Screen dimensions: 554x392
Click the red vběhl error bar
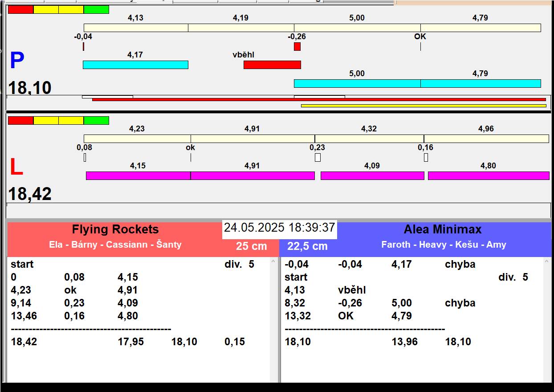click(272, 65)
